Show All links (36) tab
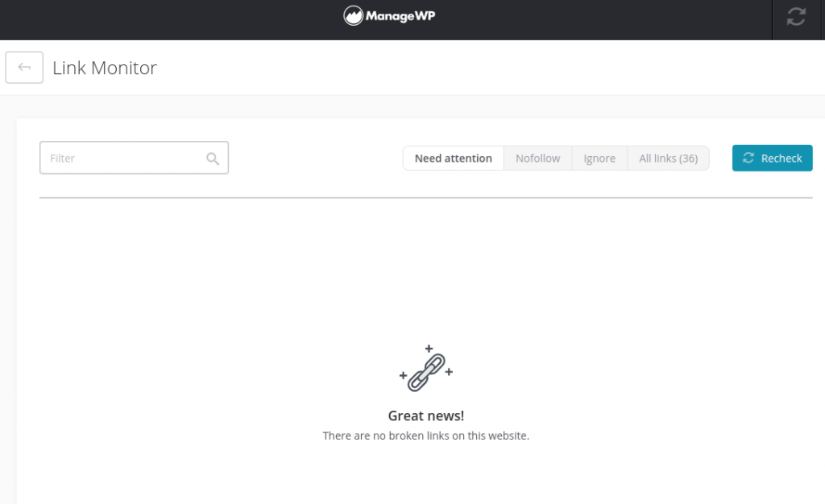Viewport: 825px width, 504px height. [x=668, y=159]
